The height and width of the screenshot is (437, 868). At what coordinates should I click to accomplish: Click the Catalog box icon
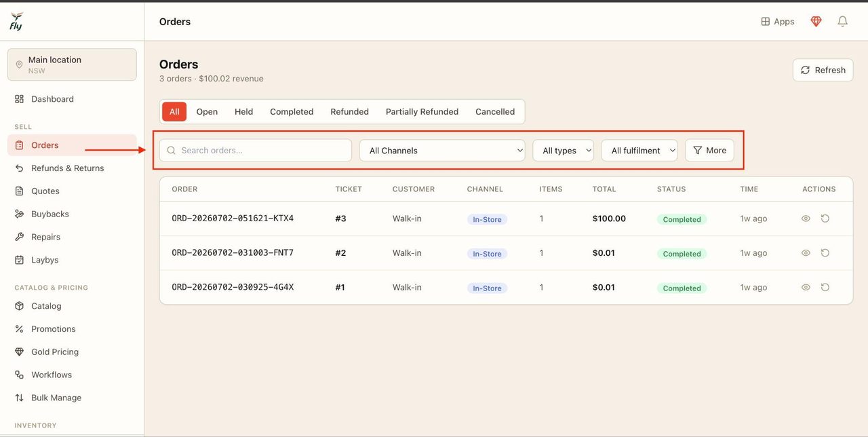pyautogui.click(x=19, y=306)
